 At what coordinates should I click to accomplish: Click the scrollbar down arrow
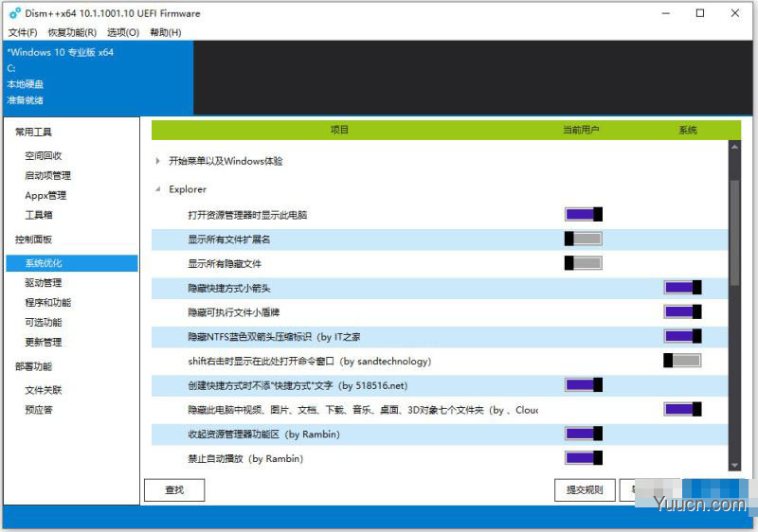[735, 466]
